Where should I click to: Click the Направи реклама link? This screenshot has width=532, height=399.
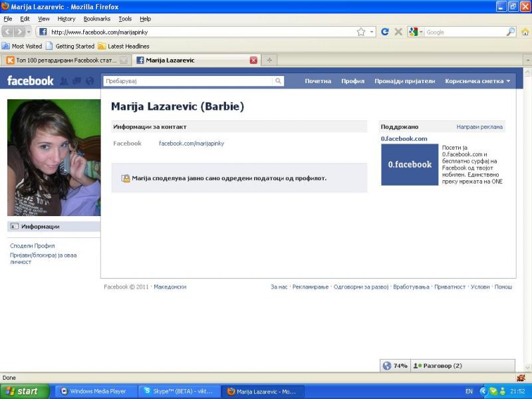click(x=479, y=126)
